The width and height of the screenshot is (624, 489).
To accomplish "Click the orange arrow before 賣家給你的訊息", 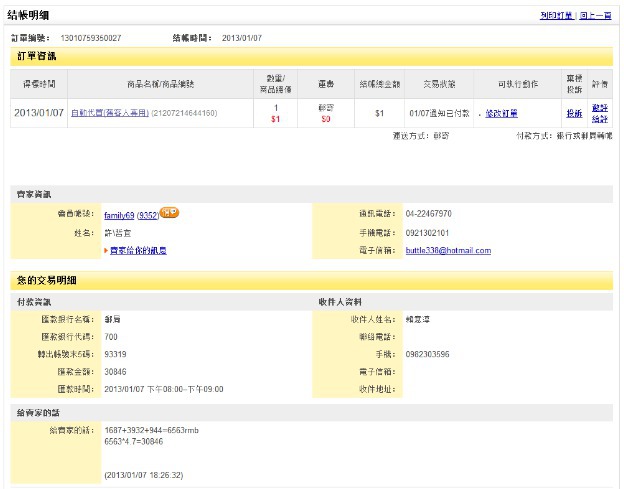I will click(x=107, y=250).
